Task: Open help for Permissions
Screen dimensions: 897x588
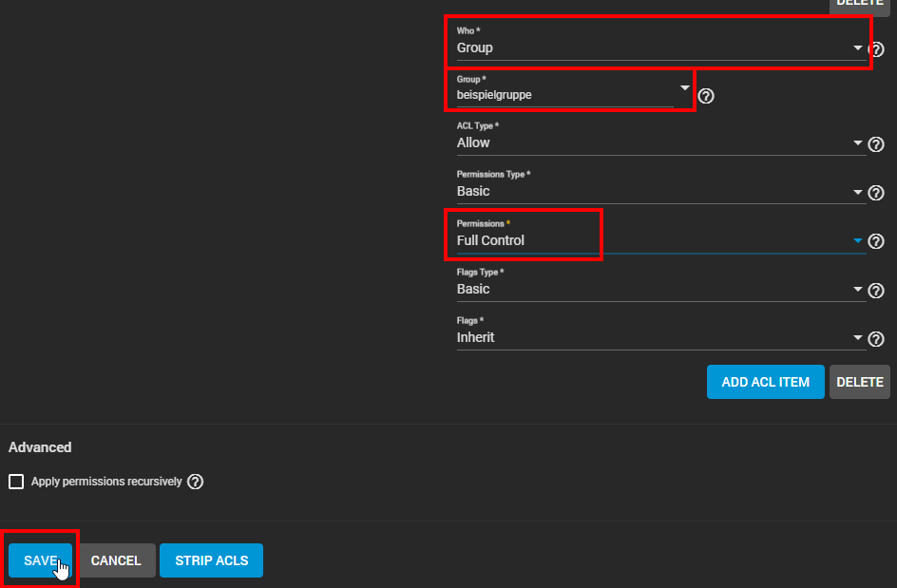Action: (x=876, y=241)
